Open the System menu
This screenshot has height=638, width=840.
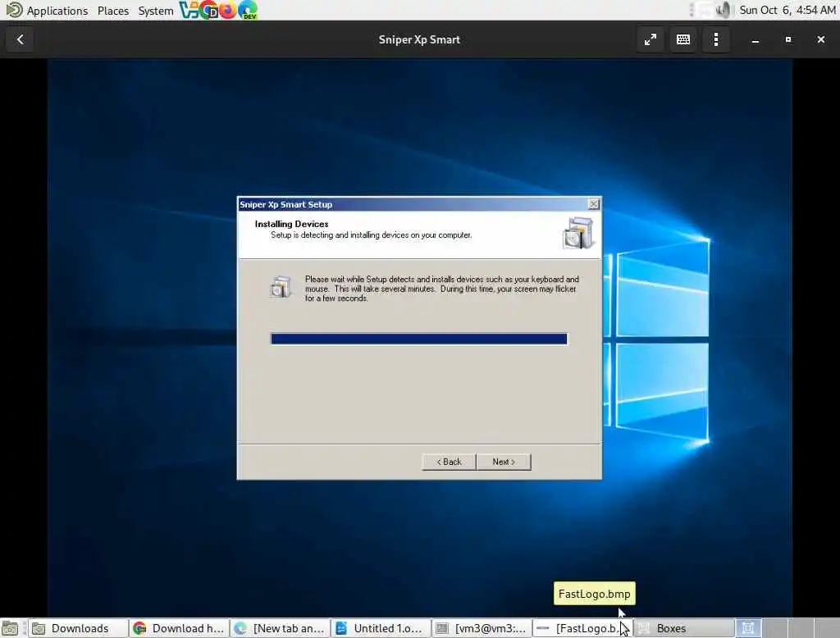[155, 11]
